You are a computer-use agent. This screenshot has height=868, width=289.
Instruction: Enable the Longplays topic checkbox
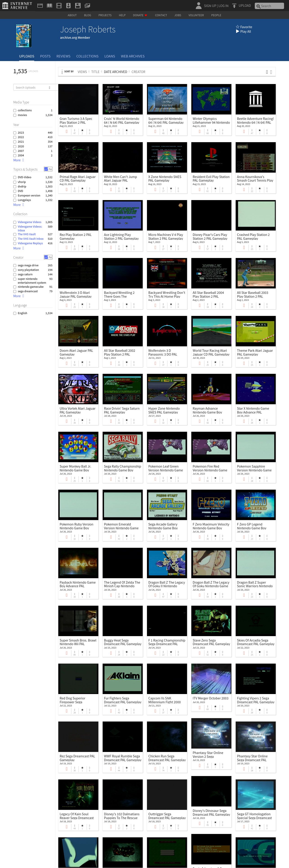(15, 200)
